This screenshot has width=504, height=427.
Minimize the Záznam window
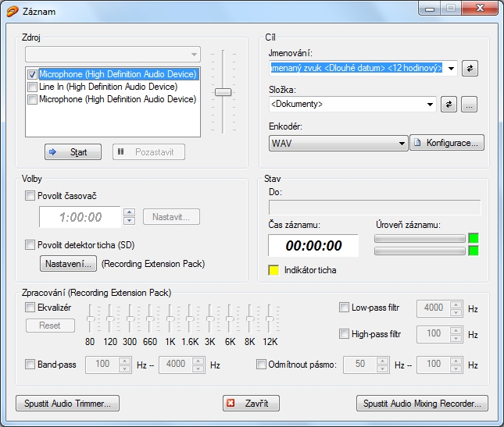430,9
